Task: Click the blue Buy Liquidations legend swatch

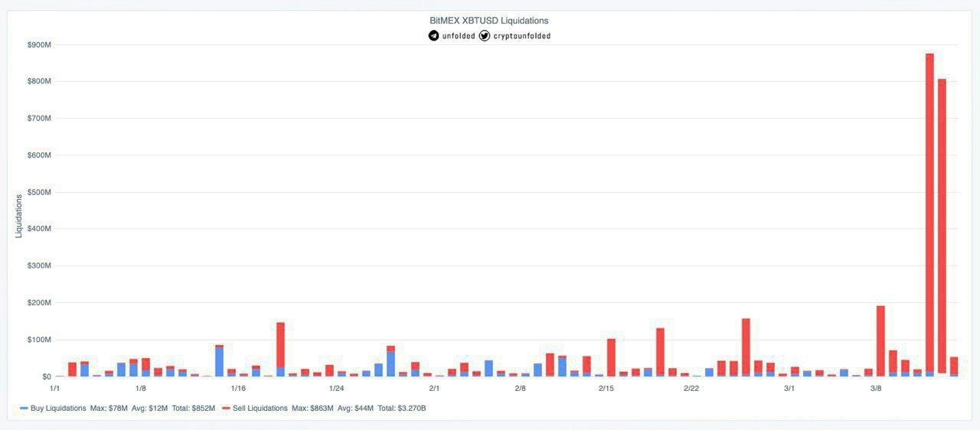Action: [24, 409]
